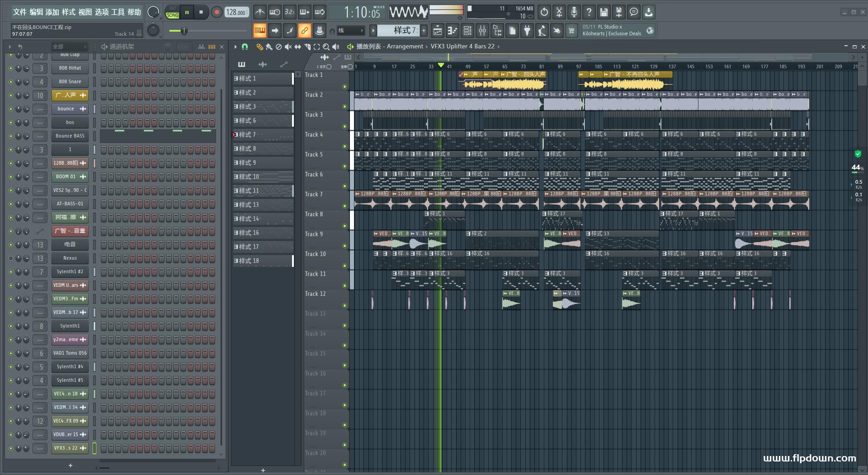Viewport: 868px width, 475px height.
Task: Pick the zoom tool in playlist
Action: [326, 47]
